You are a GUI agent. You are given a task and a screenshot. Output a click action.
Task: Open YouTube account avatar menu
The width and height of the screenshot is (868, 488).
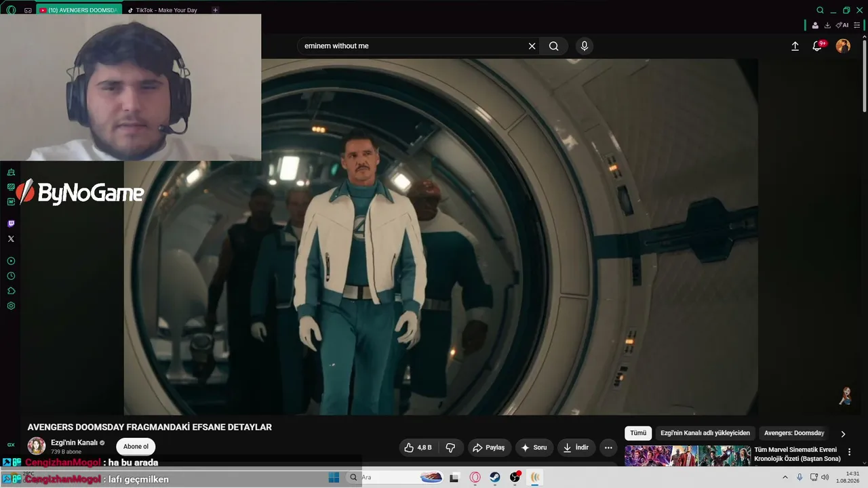point(843,46)
